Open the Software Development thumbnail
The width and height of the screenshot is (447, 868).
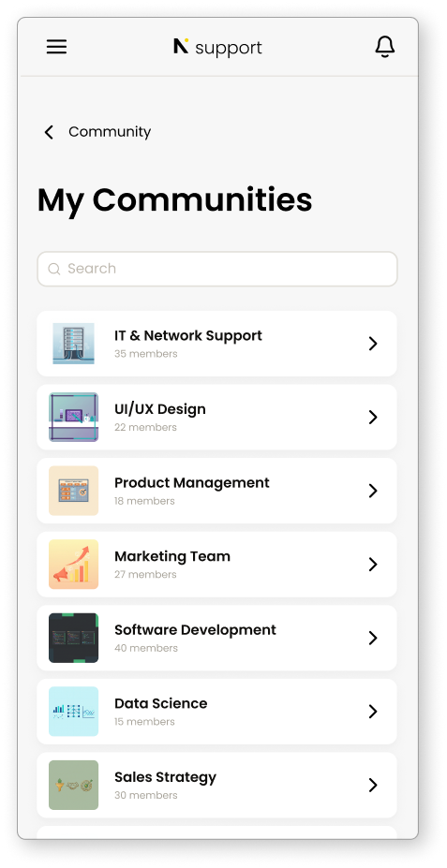tap(74, 638)
